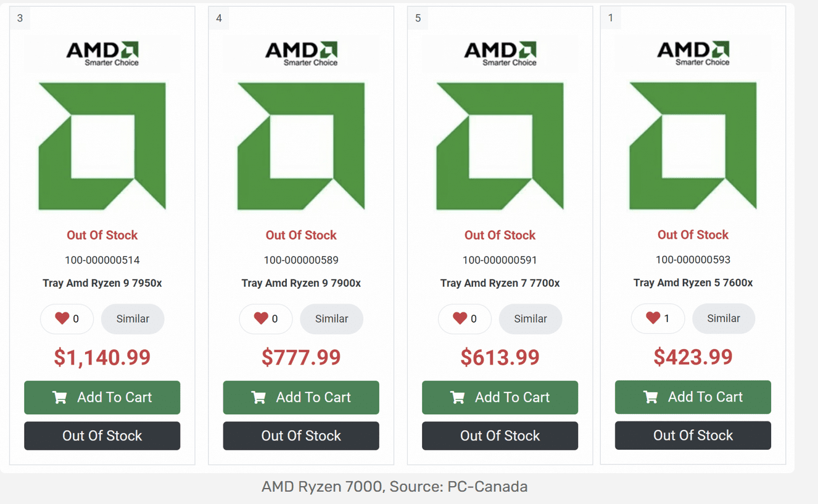Image resolution: width=818 pixels, height=504 pixels.
Task: Click Similar button for Ryzen 5 7600x
Action: pyautogui.click(x=723, y=318)
